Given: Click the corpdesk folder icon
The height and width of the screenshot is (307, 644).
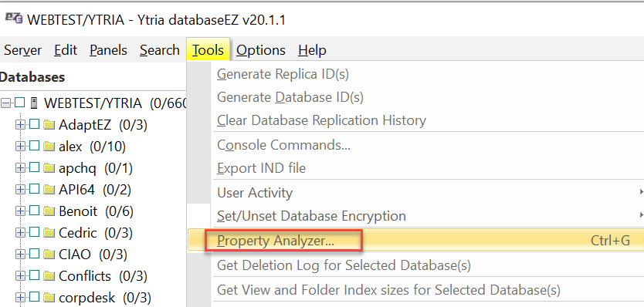Looking at the screenshot, I should point(49,297).
